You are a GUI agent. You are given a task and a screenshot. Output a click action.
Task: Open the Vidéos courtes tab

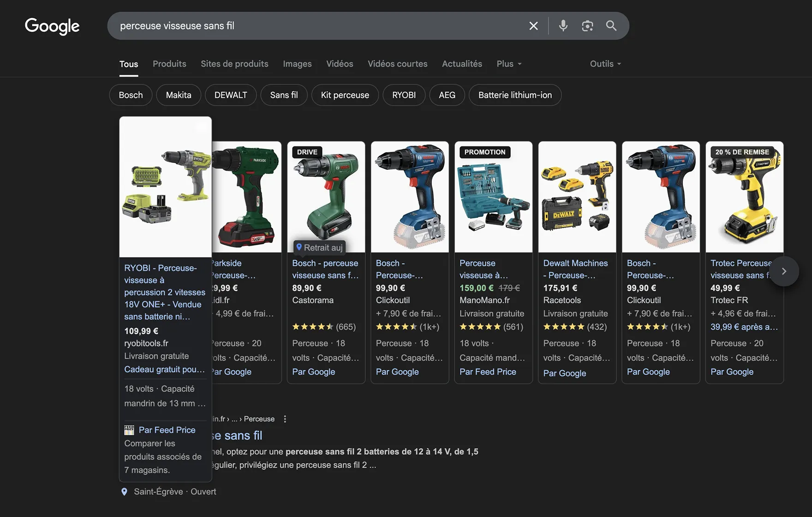pyautogui.click(x=397, y=64)
